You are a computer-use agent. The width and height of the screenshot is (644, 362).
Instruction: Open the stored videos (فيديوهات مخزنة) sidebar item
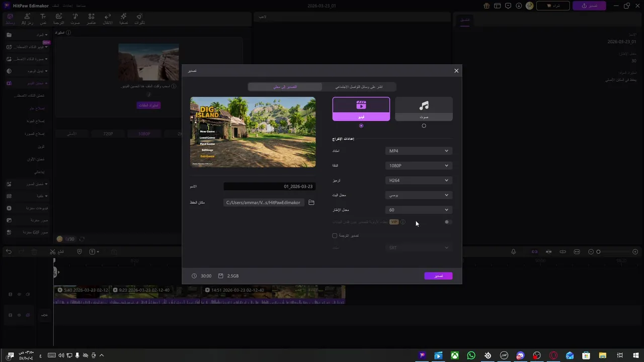coord(28,208)
